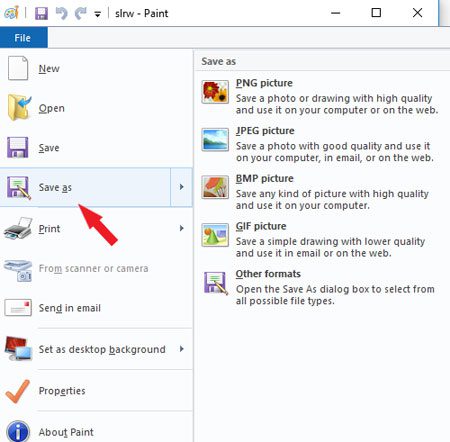The image size is (450, 442).
Task: Click the Paint app icon in title bar
Action: 11,13
